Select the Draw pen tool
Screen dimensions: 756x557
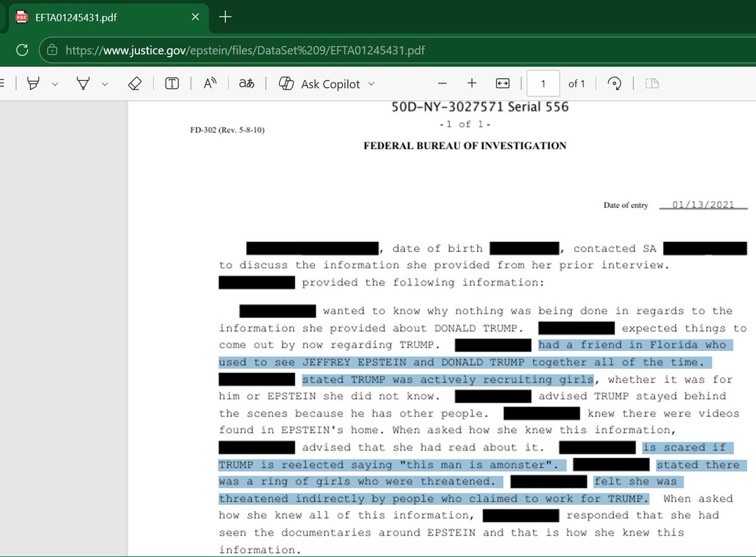[83, 84]
